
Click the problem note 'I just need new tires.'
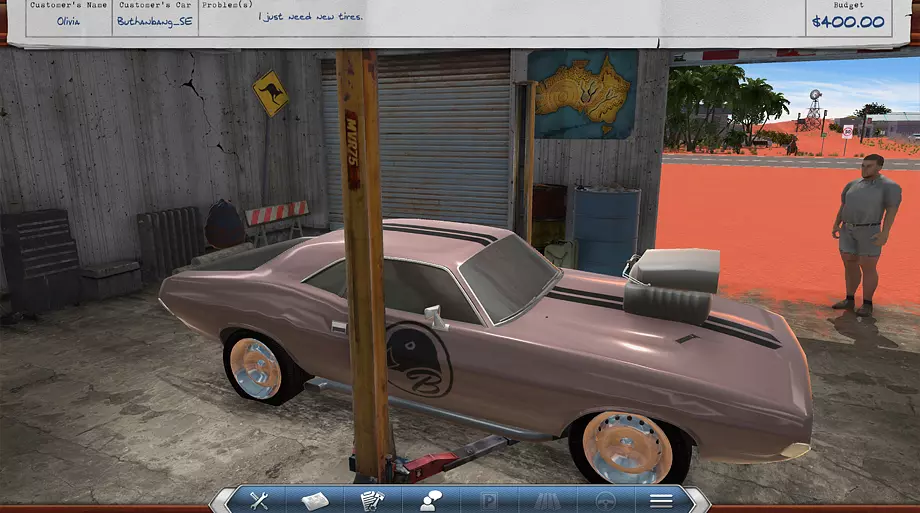pos(310,17)
